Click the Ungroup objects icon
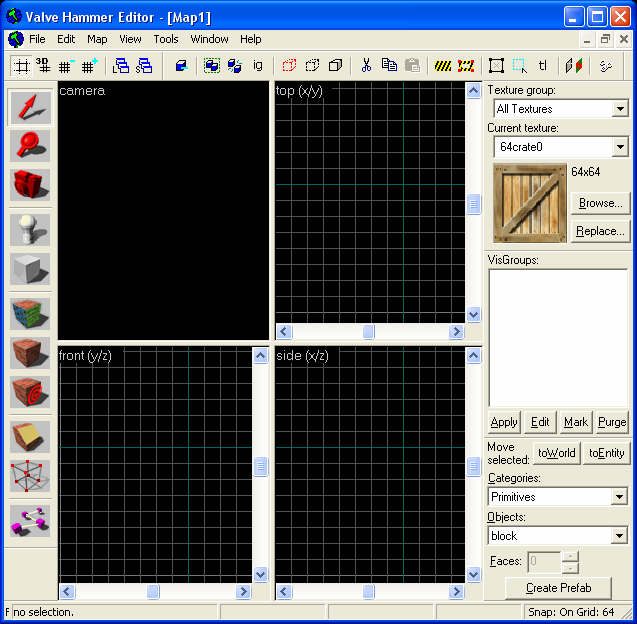The width and height of the screenshot is (637, 624). pos(234,66)
